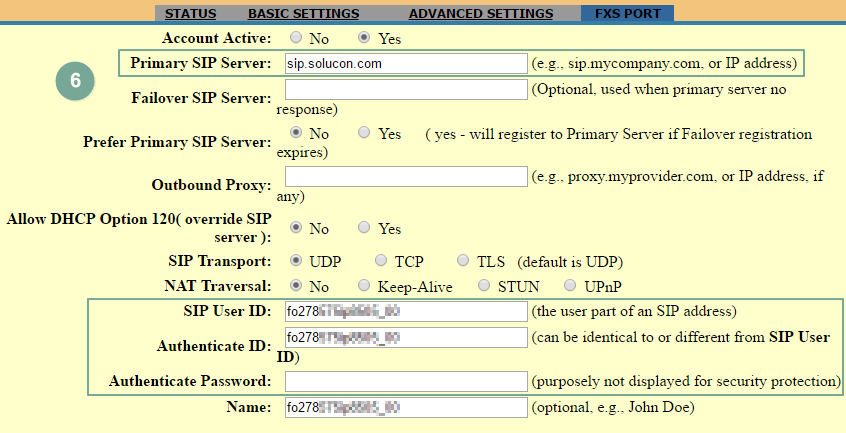846x433 pixels.
Task: Click the Authenticate ID field
Action: point(405,337)
